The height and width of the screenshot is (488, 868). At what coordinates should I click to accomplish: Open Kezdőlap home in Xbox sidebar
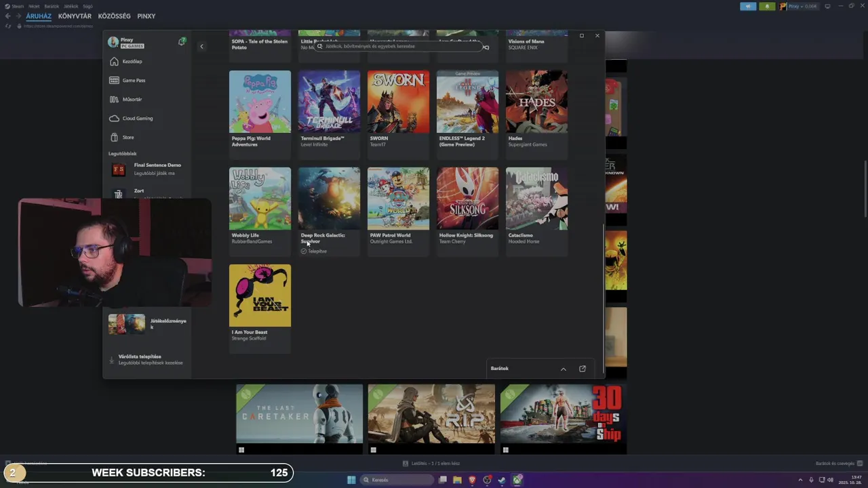pyautogui.click(x=147, y=61)
